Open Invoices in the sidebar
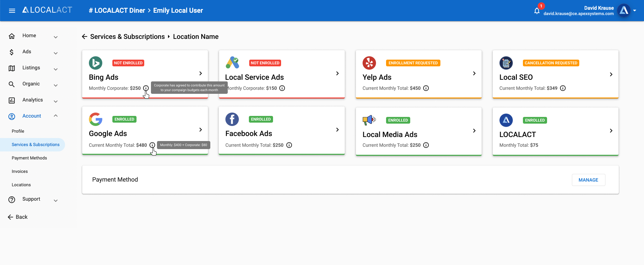The image size is (644, 265). 20,172
